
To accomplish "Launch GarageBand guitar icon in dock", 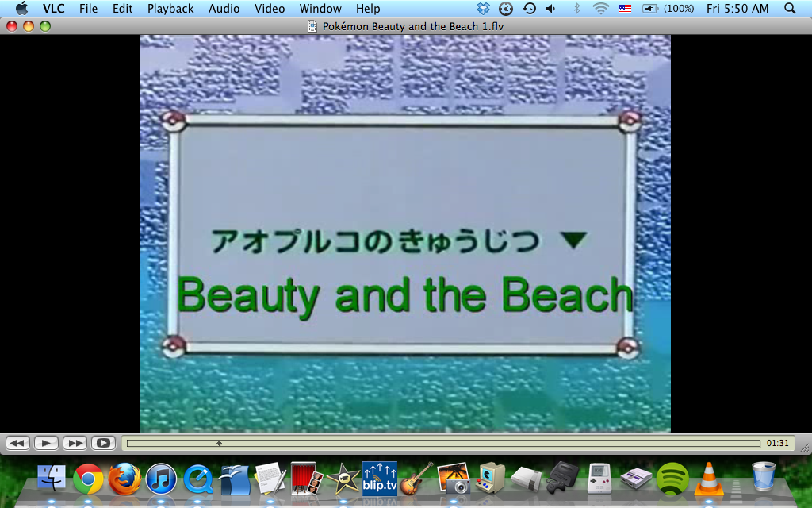I will coord(417,478).
